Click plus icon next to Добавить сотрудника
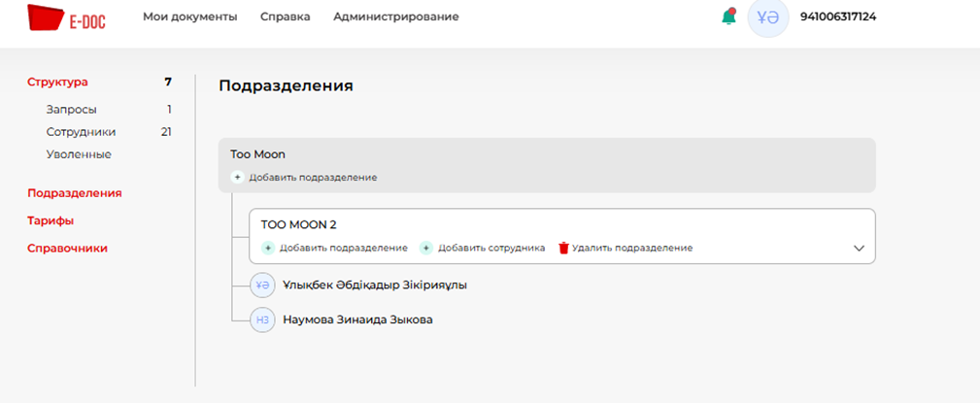980x403 pixels. coord(425,248)
